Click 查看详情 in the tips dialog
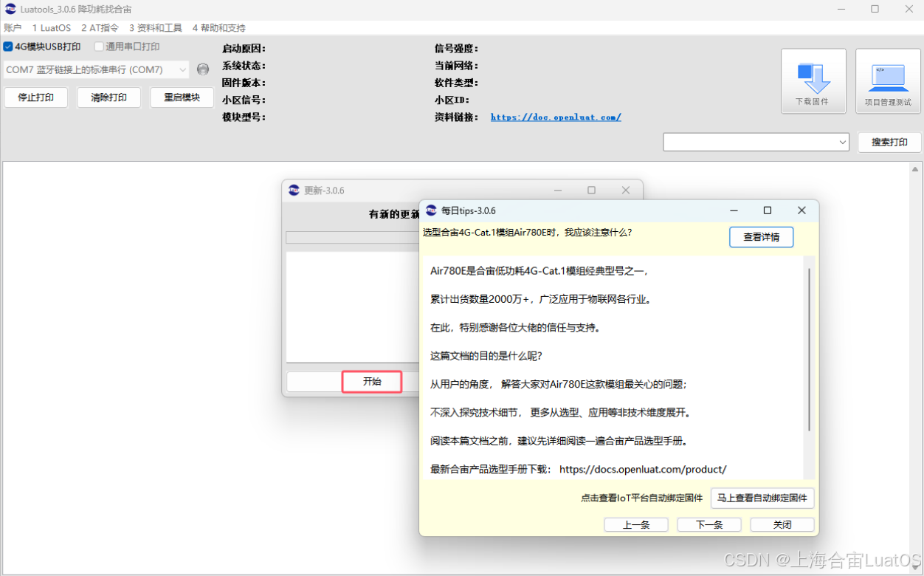924x576 pixels. coord(761,236)
